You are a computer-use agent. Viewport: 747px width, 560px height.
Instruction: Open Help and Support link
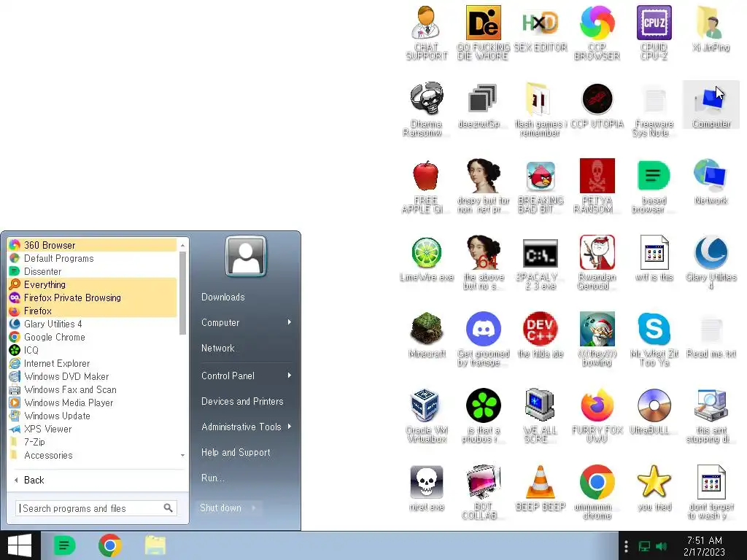click(236, 452)
